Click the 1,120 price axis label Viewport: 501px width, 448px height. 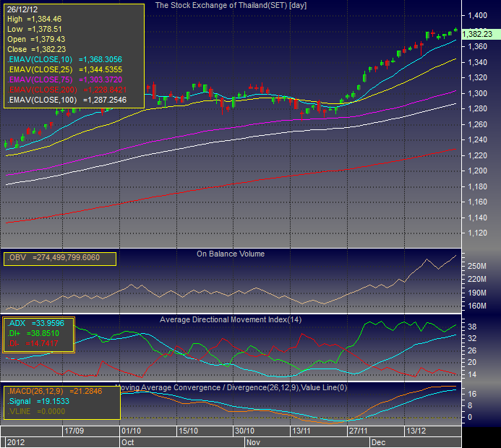477,233
